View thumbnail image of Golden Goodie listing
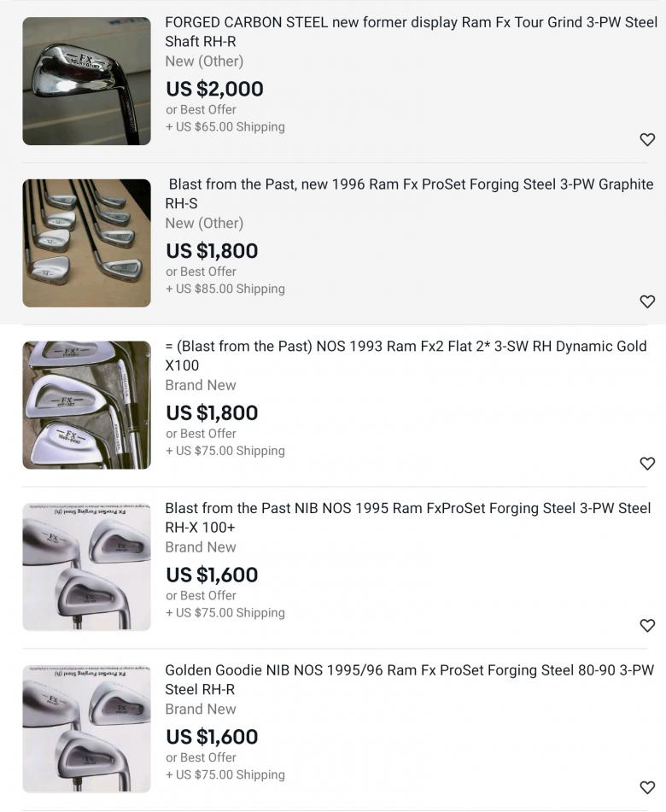The width and height of the screenshot is (666, 812). point(86,729)
